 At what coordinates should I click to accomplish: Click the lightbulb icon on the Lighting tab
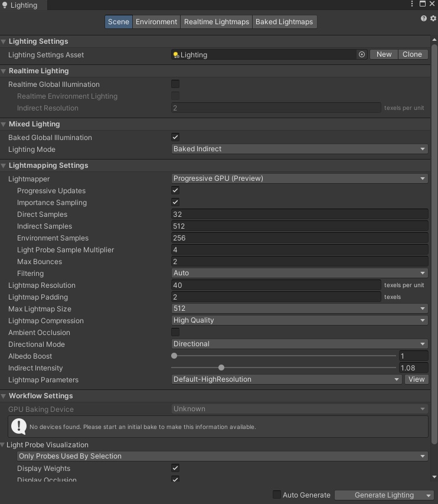(5, 5)
